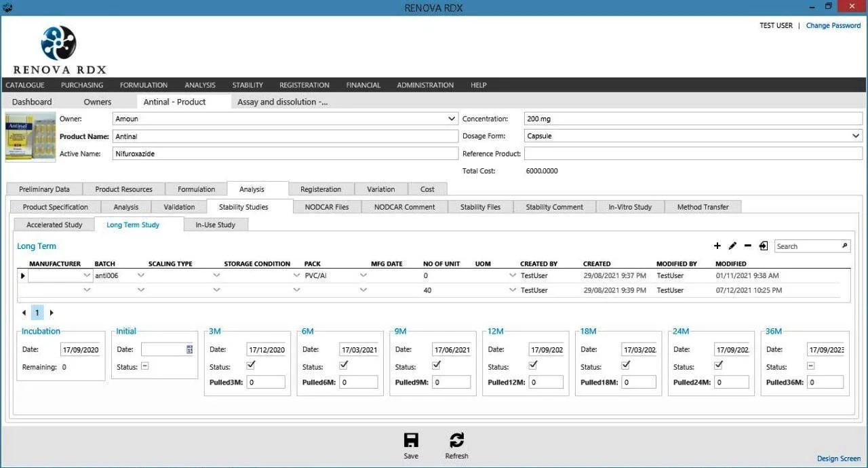The width and height of the screenshot is (868, 468).
Task: Open the Dosage Form dropdown
Action: 856,136
